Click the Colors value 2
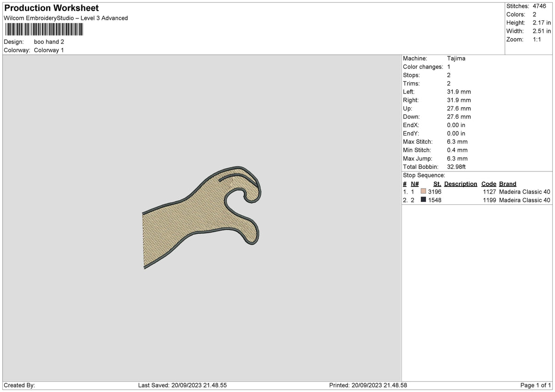Viewport: 555px width, 392px height. [535, 14]
